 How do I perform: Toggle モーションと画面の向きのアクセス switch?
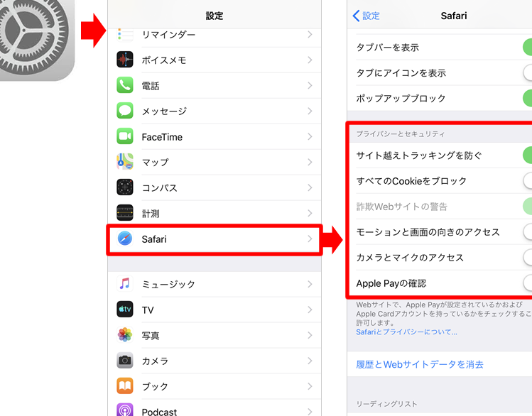(x=527, y=232)
